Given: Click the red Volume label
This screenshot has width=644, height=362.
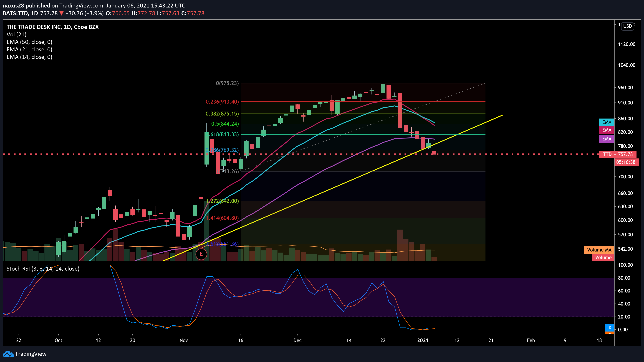Looking at the screenshot, I should [603, 258].
